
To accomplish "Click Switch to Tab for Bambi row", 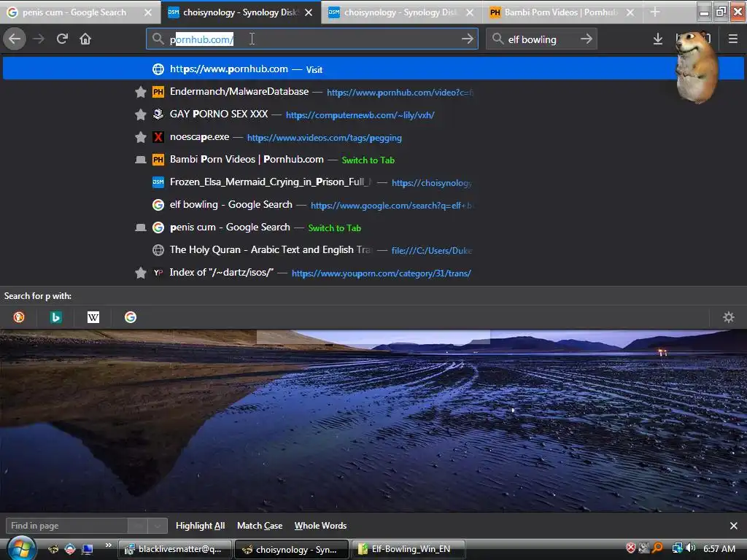I will coord(368,160).
